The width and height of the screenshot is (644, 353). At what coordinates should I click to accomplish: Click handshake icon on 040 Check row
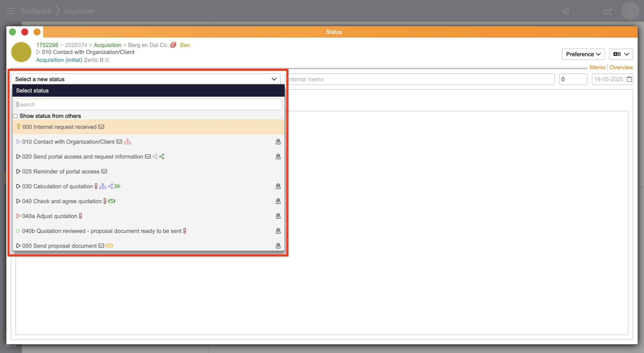112,201
